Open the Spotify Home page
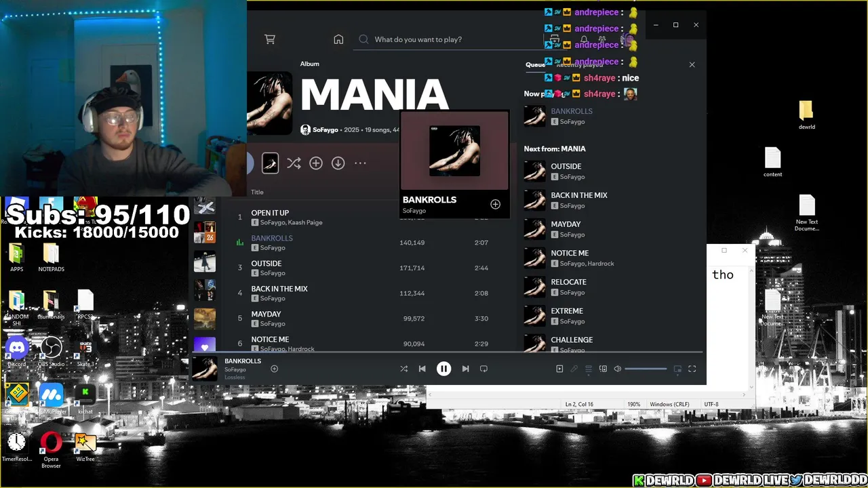868x488 pixels. point(338,39)
